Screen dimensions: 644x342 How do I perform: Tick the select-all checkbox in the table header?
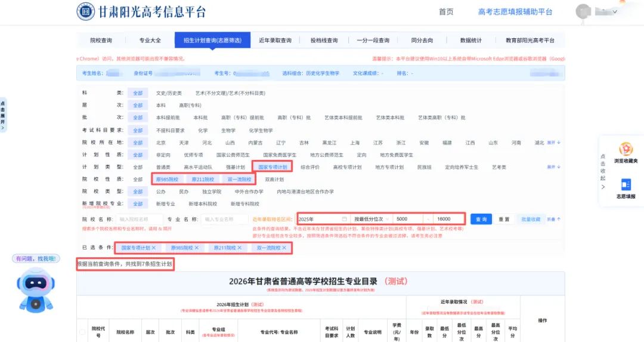(82, 332)
